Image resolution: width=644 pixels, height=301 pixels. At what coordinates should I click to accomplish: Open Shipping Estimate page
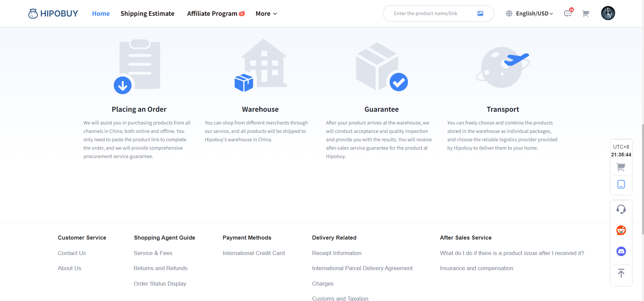click(x=147, y=13)
